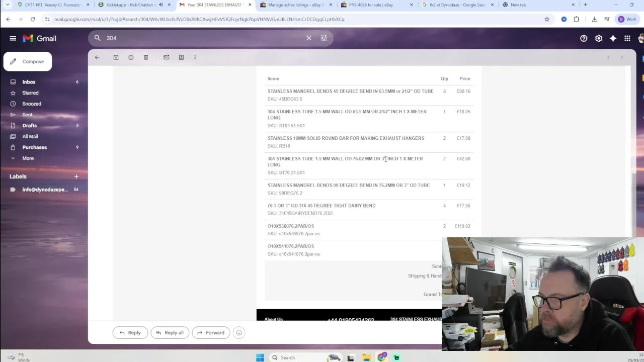This screenshot has width=644, height=362.
Task: Add an emoji reaction
Action: pos(239,332)
